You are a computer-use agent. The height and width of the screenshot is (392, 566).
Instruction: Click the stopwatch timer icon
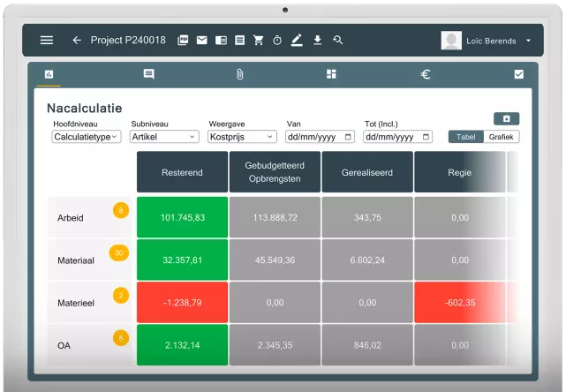[x=277, y=41]
